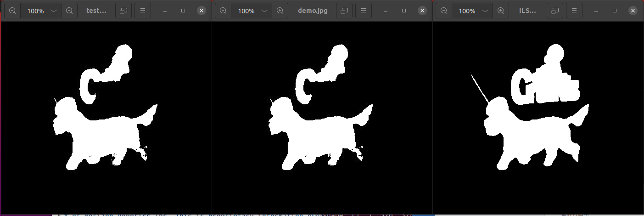Expand zoom level dropdown in the test window
This screenshot has height=216, width=644.
pyautogui.click(x=54, y=11)
